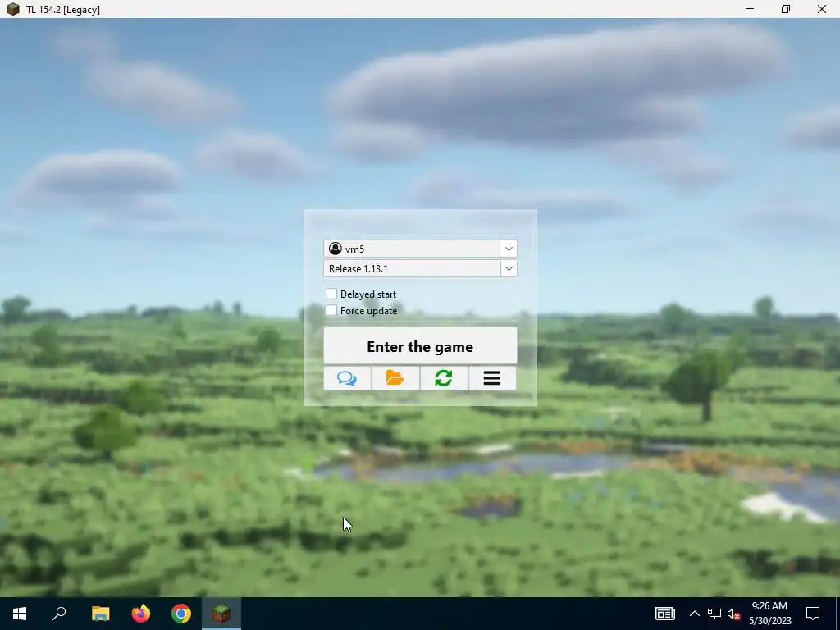
Task: Click the Enter the game button
Action: (420, 346)
